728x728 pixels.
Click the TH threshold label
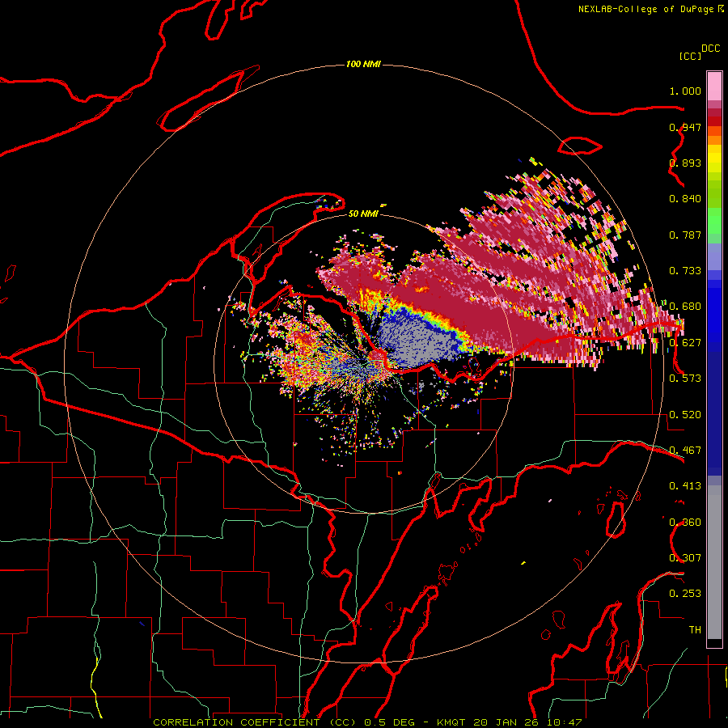695,630
